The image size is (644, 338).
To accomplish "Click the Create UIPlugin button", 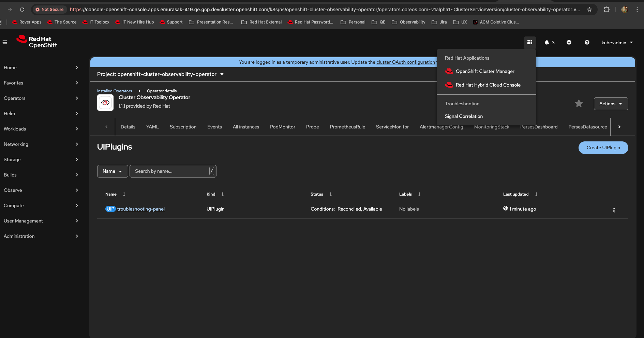I will (x=603, y=148).
